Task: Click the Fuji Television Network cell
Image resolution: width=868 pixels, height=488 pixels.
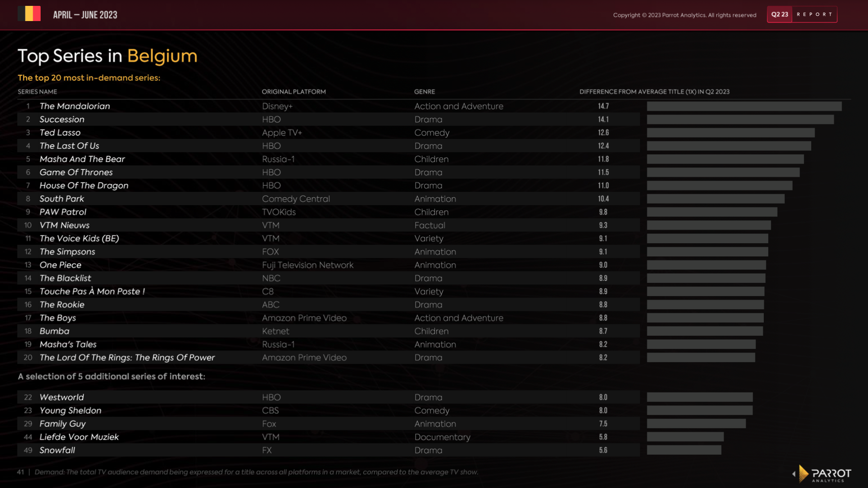Action: click(307, 265)
